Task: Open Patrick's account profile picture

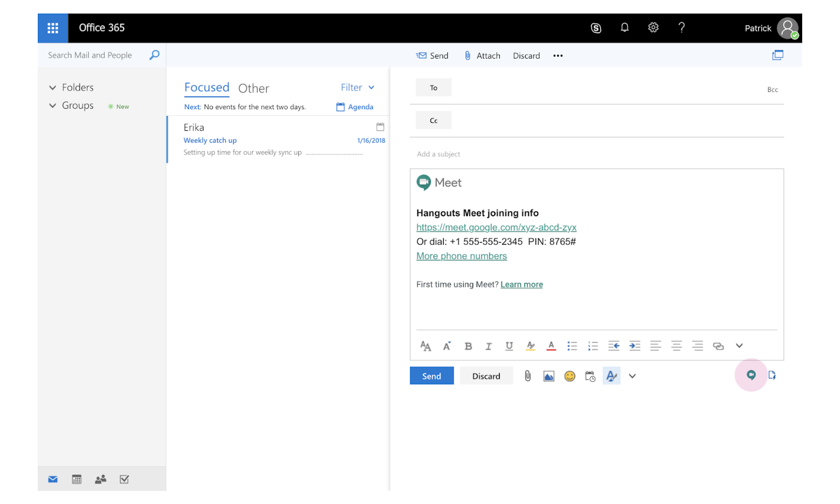Action: [787, 28]
